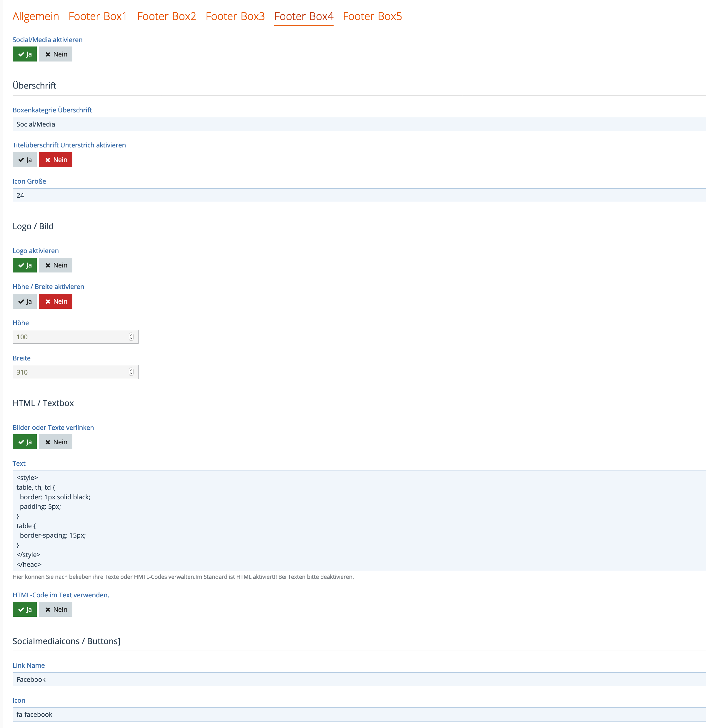Go to the Footer-Box5 tab
Viewport: 706px width, 728px height.
(372, 16)
